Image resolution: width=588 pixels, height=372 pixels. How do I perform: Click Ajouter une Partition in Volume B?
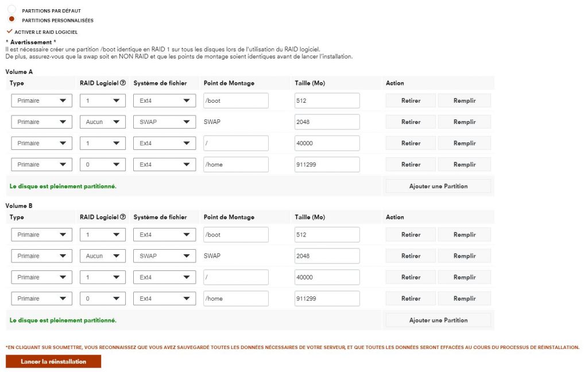coord(438,320)
